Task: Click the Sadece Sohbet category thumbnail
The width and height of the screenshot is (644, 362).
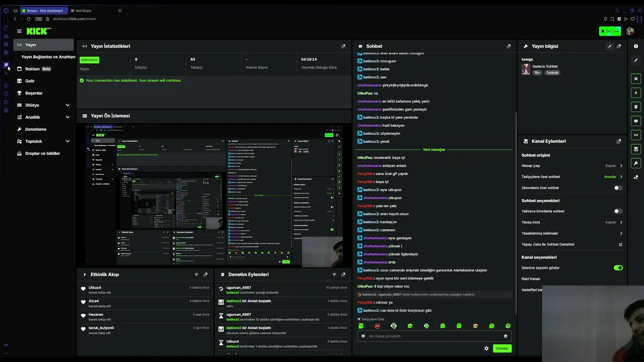Action: coord(526,69)
